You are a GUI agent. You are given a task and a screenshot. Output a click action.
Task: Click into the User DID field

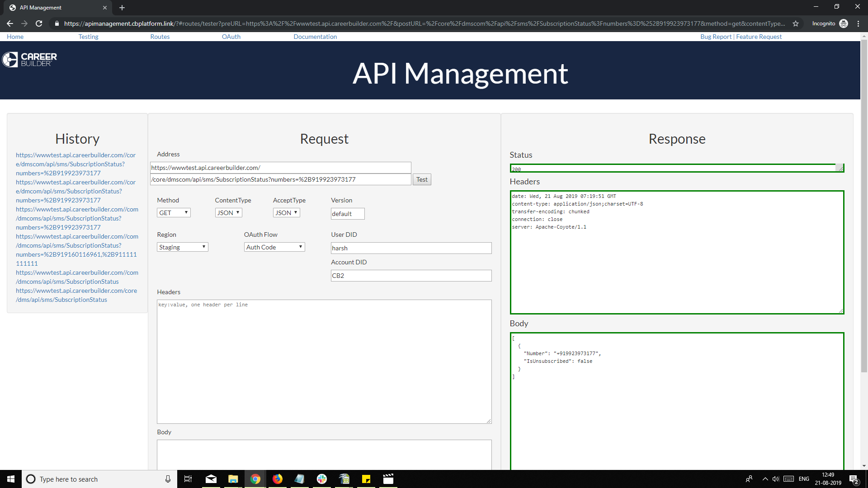pos(411,248)
